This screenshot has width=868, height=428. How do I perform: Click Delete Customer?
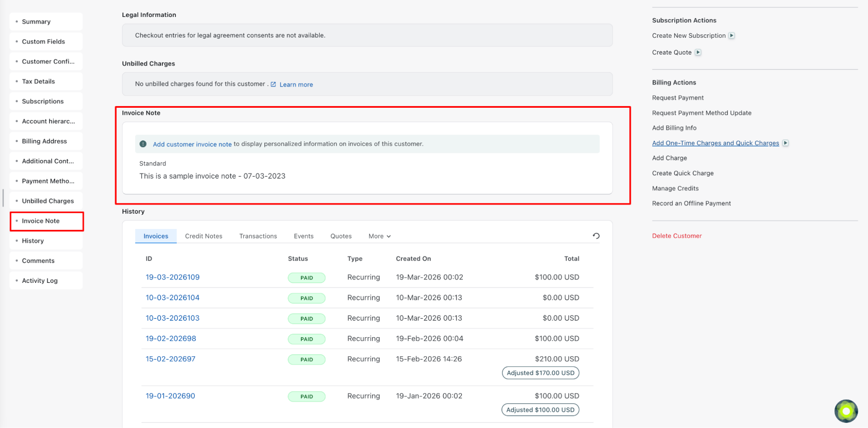[x=677, y=236]
